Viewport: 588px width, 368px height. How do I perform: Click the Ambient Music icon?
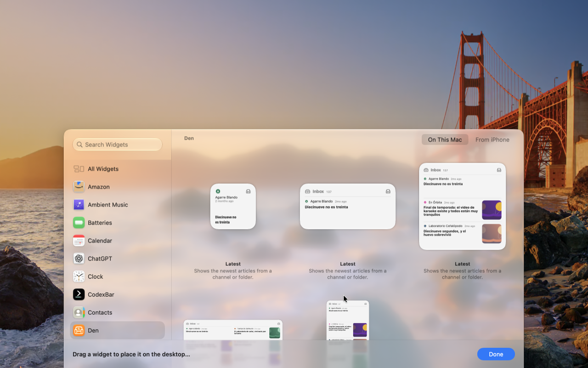tap(79, 205)
